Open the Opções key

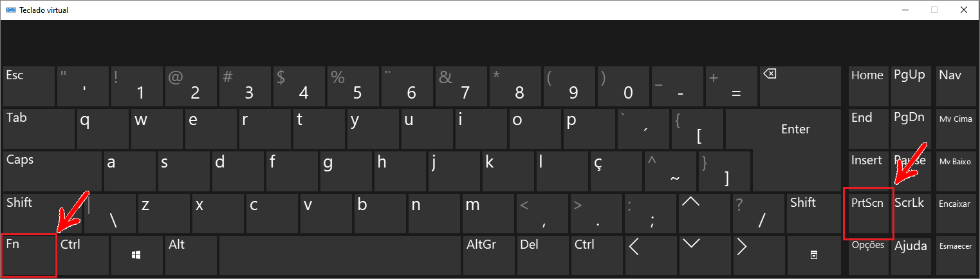click(868, 256)
